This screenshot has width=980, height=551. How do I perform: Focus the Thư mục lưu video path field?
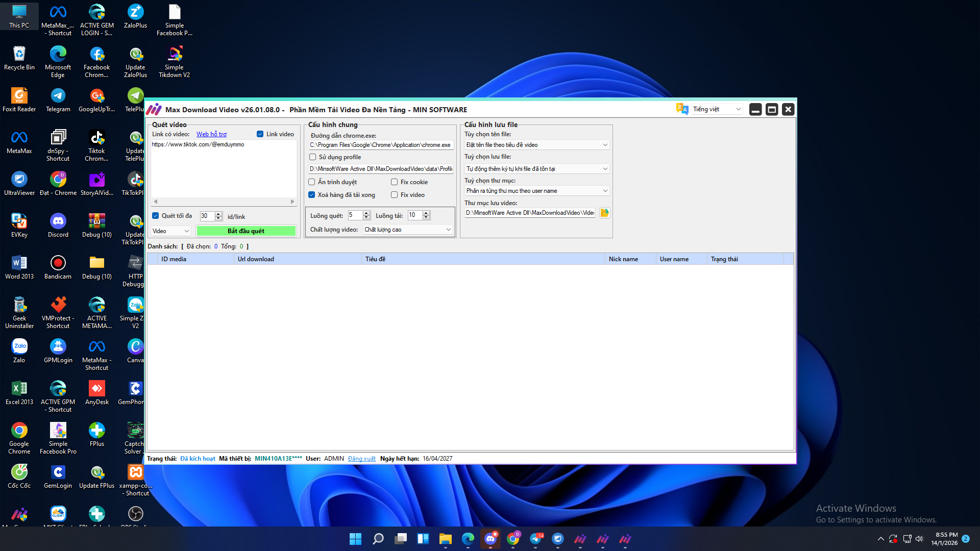pyautogui.click(x=530, y=213)
